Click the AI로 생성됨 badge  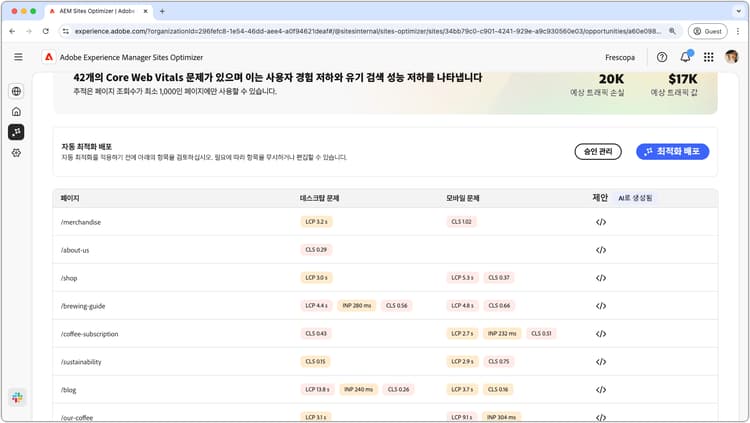click(x=635, y=198)
